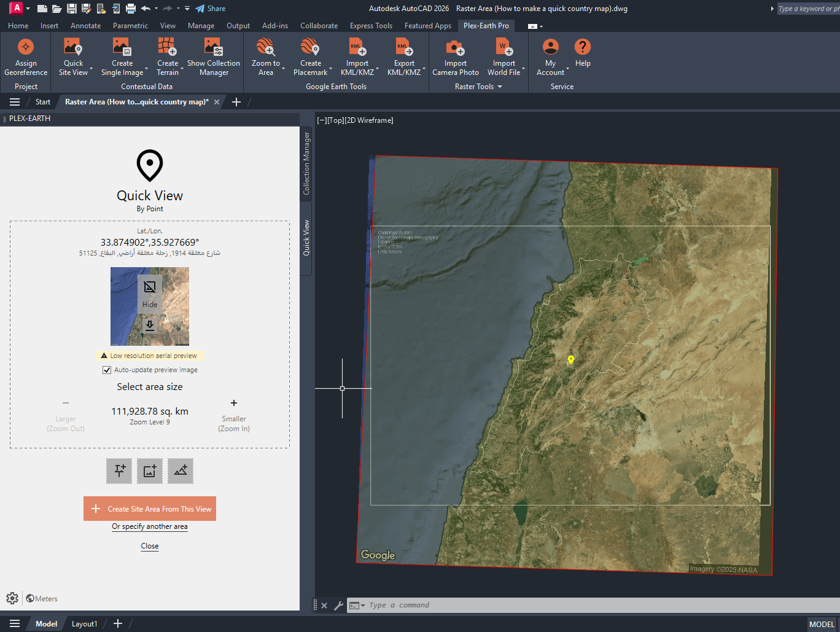
Task: Switch to Layout1 tab
Action: (84, 624)
